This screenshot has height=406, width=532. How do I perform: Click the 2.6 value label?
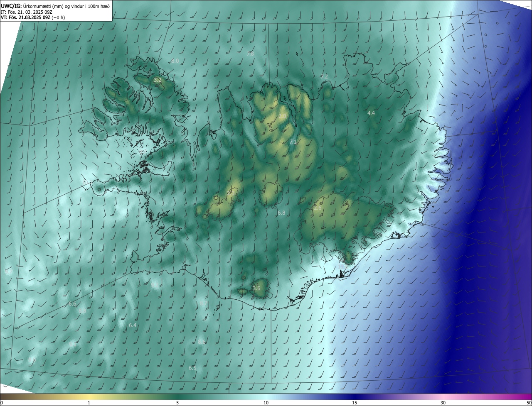(318, 208)
